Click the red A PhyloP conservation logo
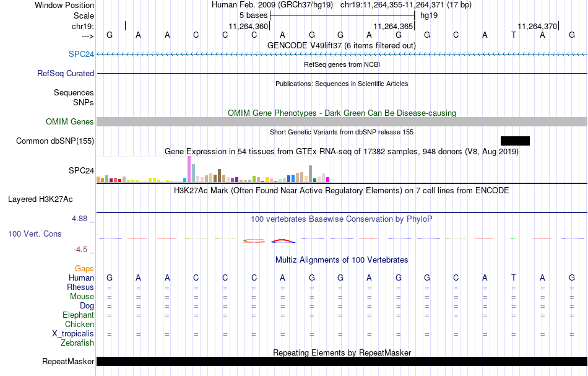 [283, 240]
